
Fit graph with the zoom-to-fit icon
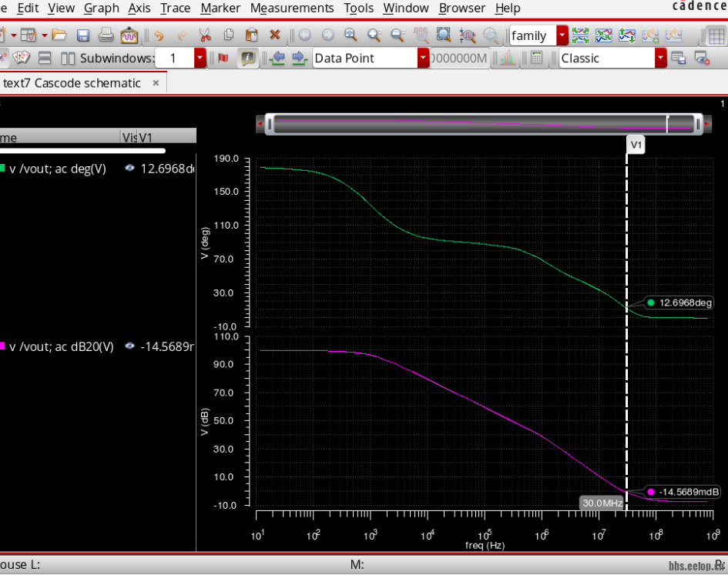pyautogui.click(x=444, y=35)
